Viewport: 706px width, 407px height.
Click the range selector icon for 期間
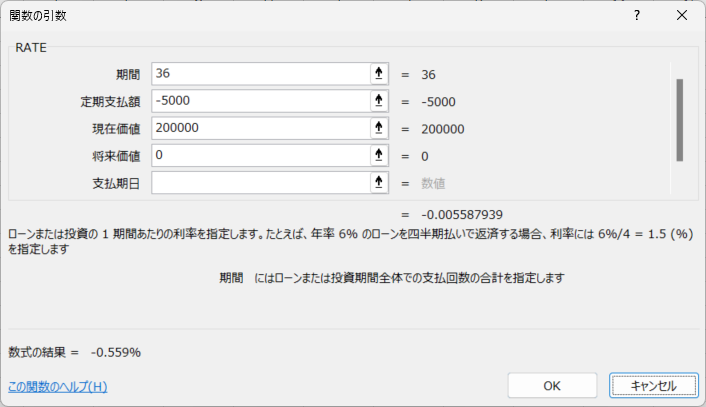(x=379, y=74)
